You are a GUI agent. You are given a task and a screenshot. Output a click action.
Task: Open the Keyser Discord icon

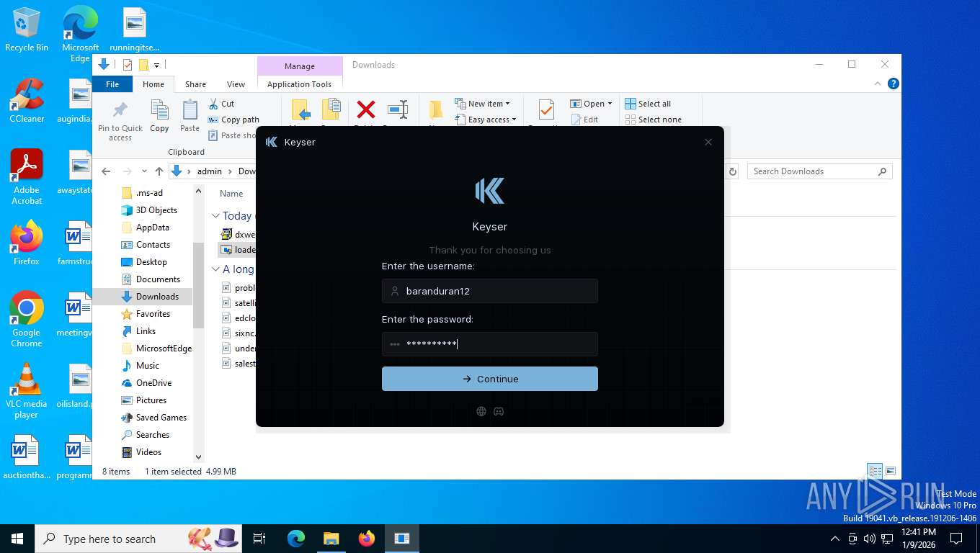(499, 412)
